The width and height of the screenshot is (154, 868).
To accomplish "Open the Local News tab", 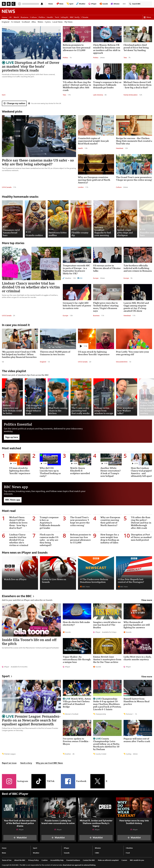I will pos(58,22).
